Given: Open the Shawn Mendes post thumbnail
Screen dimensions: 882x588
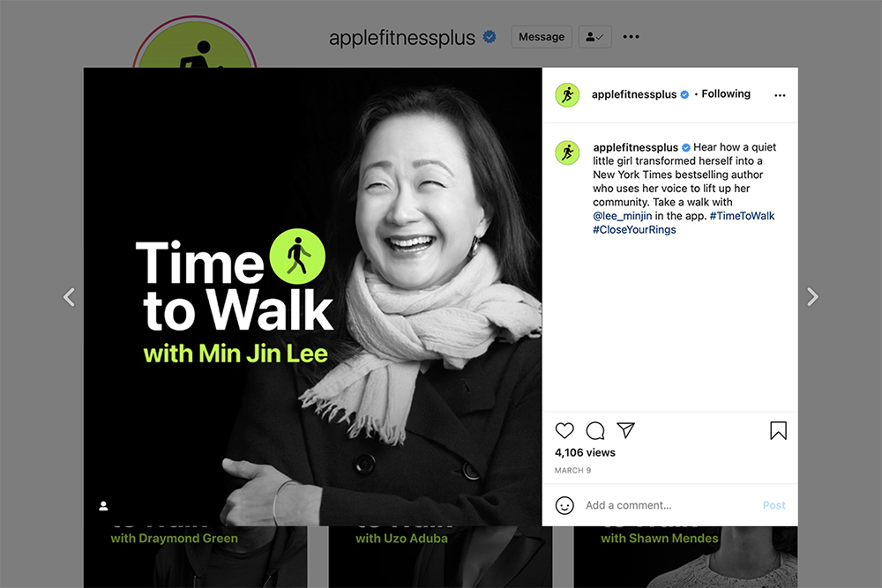Looking at the screenshot, I should (x=685, y=557).
